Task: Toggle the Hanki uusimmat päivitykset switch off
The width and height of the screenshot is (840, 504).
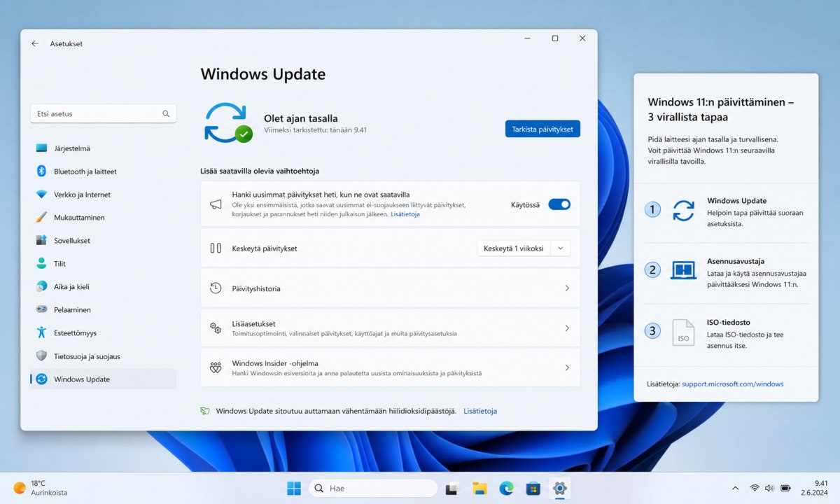Action: pyautogui.click(x=559, y=204)
